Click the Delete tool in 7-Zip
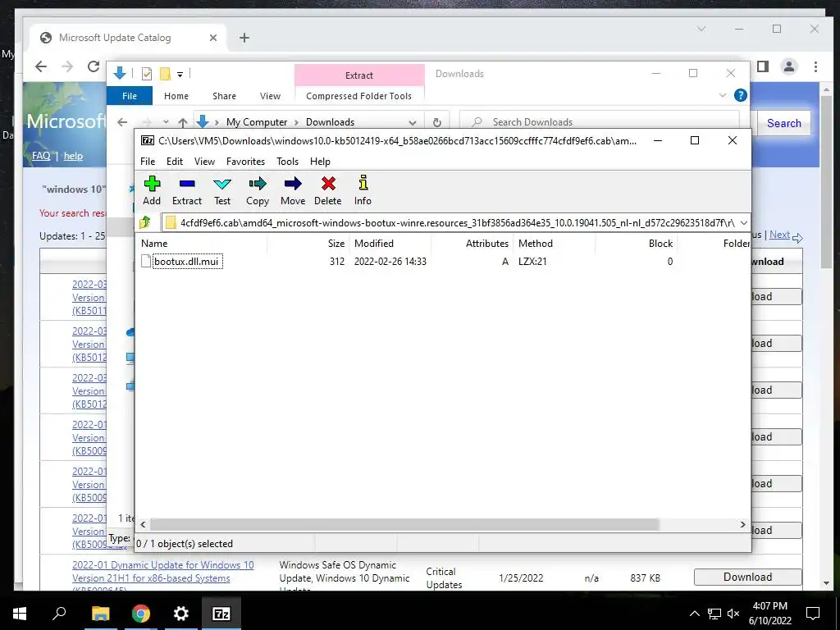Screen dimensions: 840x630 coord(328,190)
